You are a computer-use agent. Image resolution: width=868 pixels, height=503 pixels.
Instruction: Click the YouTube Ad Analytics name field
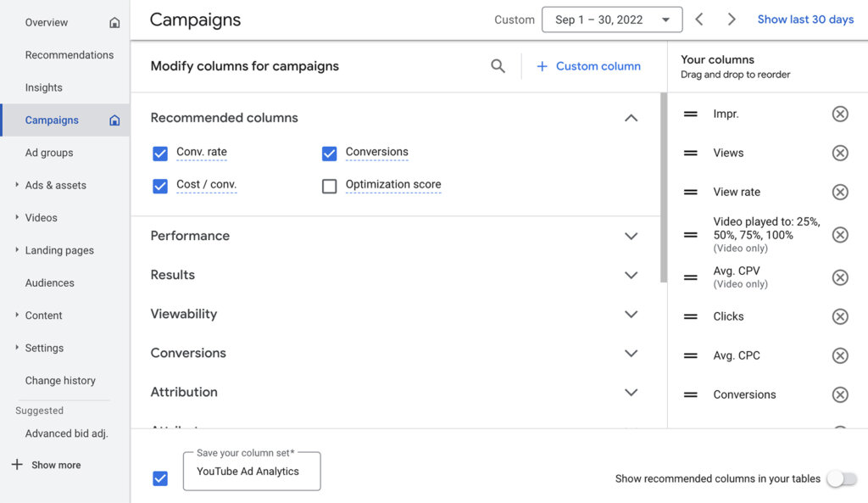[x=251, y=472]
